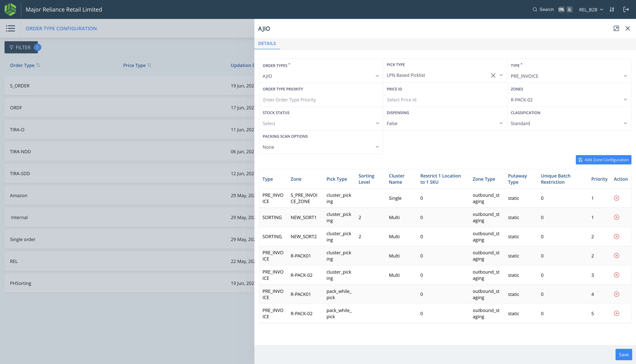Open the Stock Status dropdown
Viewport: 636px width, 364px height.
pyautogui.click(x=321, y=124)
